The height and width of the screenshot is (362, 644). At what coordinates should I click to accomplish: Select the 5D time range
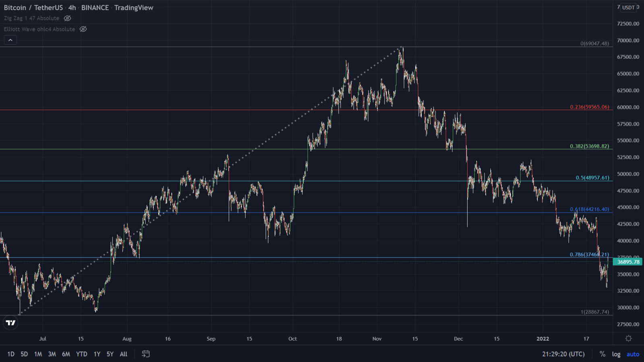pos(24,354)
